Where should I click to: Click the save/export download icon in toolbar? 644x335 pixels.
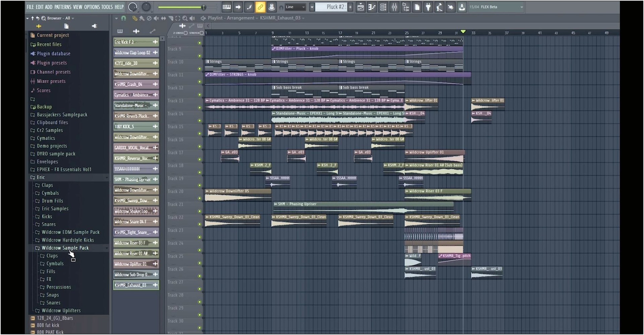462,7
